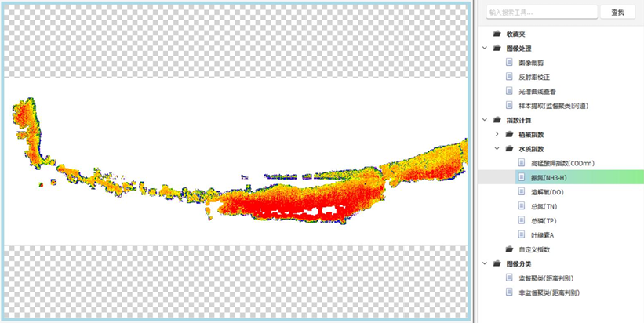Open 样本提取(监督聚类|河道) tool

(553, 106)
